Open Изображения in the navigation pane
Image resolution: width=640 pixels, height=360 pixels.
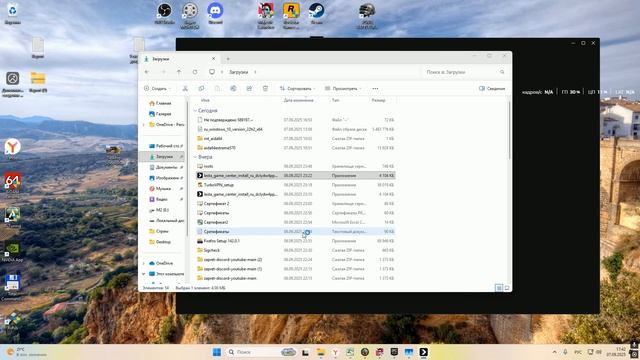[164, 178]
